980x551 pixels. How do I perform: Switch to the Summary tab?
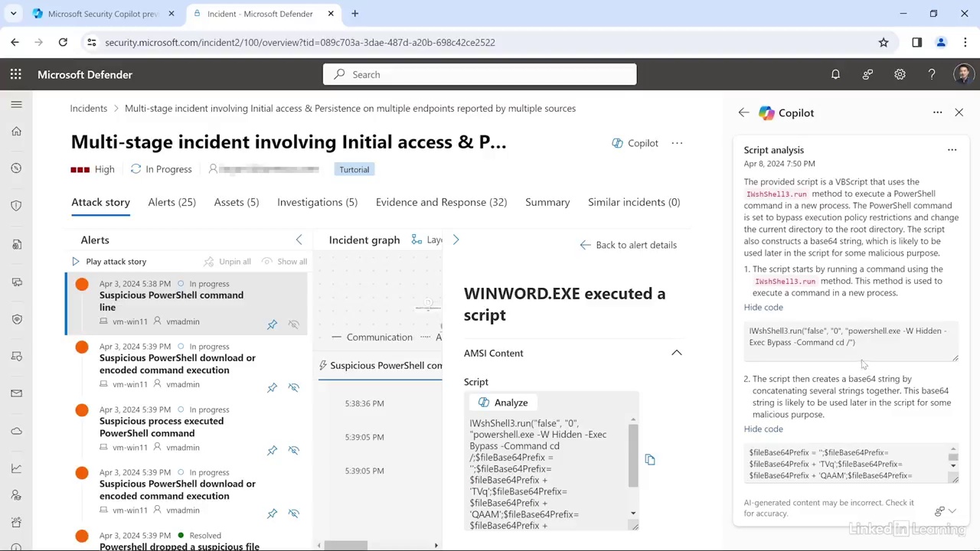pyautogui.click(x=547, y=202)
